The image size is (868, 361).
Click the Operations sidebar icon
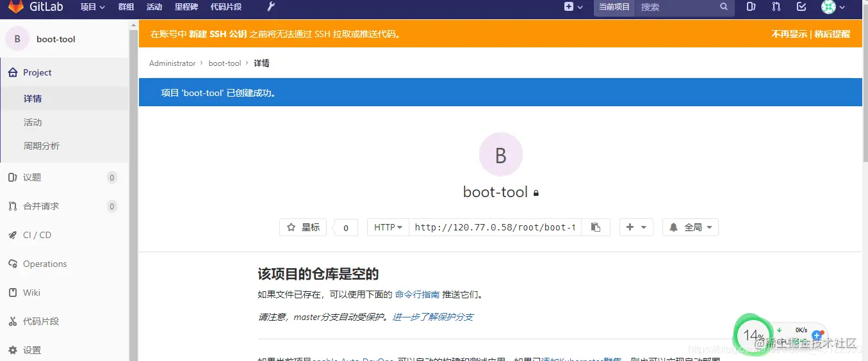tap(12, 264)
